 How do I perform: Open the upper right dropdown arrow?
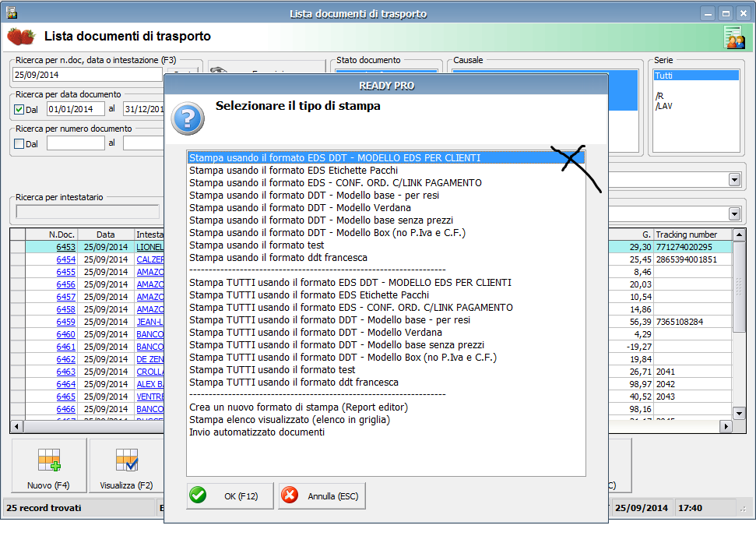point(734,180)
